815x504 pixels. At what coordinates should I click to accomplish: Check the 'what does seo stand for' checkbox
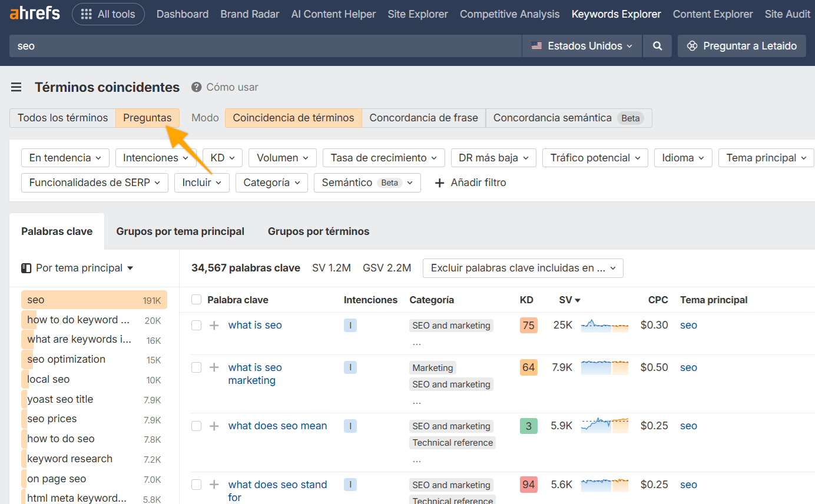pyautogui.click(x=197, y=485)
